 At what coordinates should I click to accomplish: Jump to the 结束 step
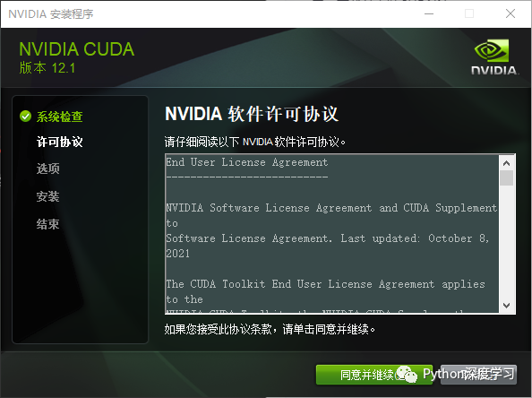(47, 224)
